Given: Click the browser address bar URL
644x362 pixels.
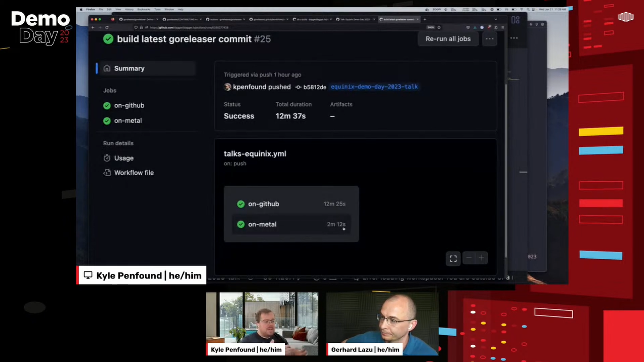Looking at the screenshot, I should (190, 27).
